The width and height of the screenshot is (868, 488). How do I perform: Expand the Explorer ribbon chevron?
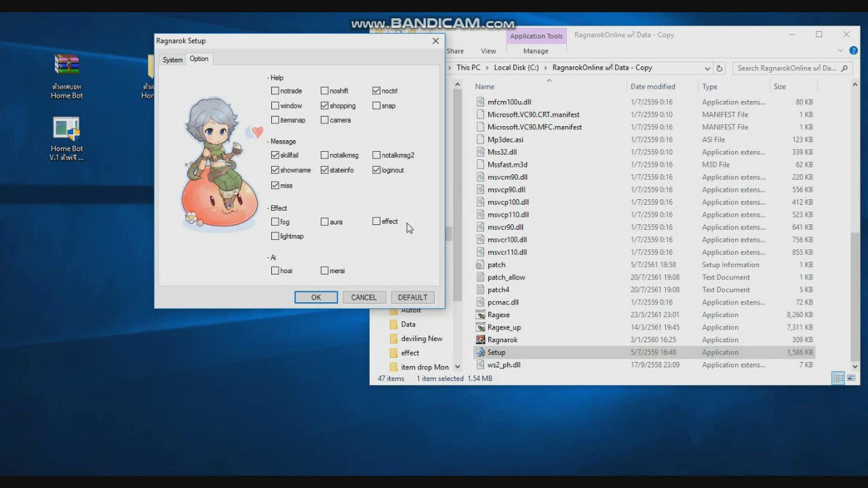[x=841, y=51]
